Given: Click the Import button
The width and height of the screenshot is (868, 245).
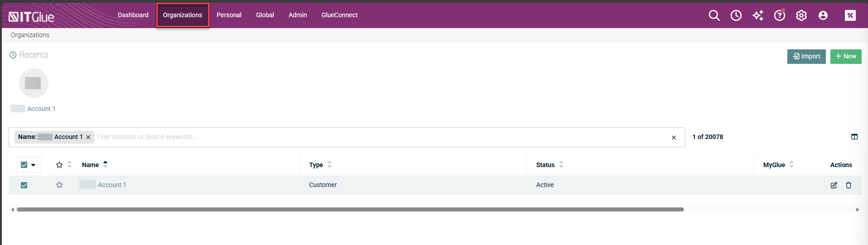Looking at the screenshot, I should pos(806,56).
